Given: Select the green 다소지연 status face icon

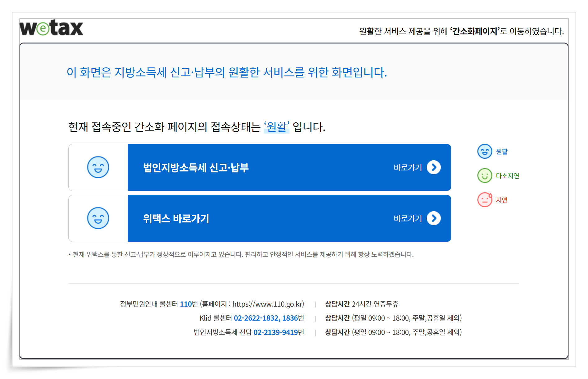Looking at the screenshot, I should [485, 176].
